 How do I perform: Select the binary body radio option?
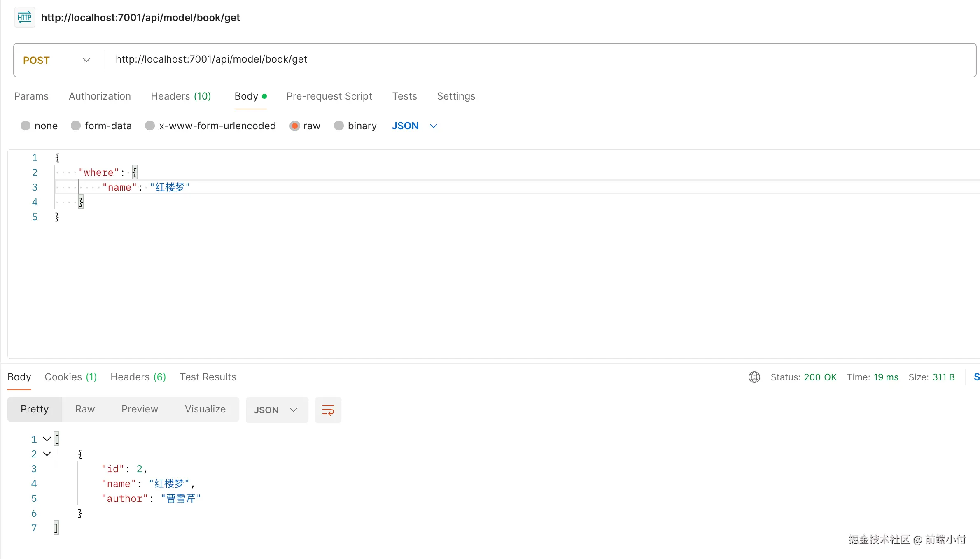(339, 126)
